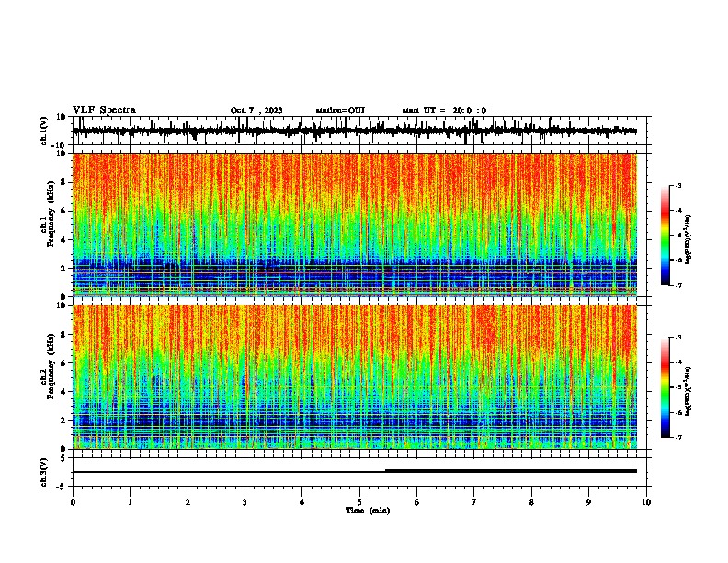Click the "-7" label on ch.1 color bar

677,285
